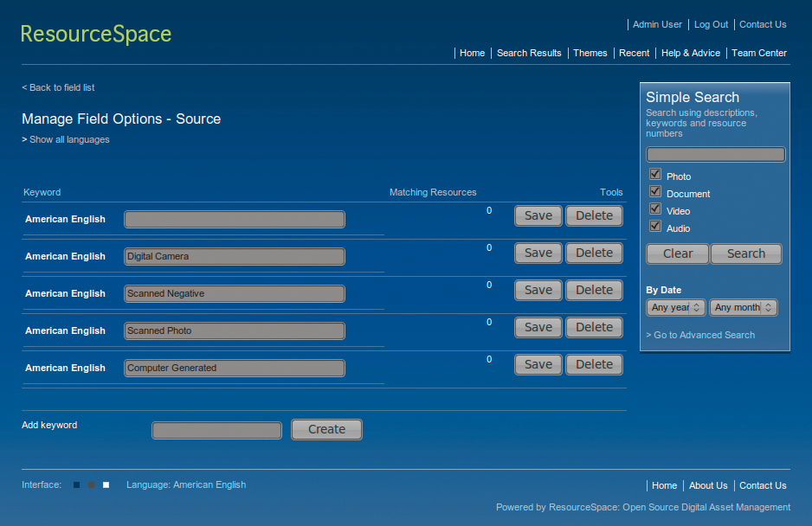The width and height of the screenshot is (812, 526).
Task: Edit the Digital Camera keyword field
Action: (x=235, y=257)
